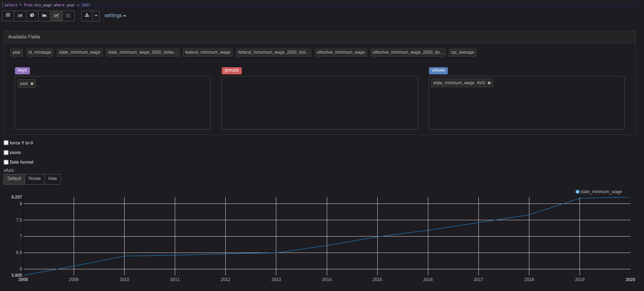Click the download icon button
The width and height of the screenshot is (644, 291).
(87, 16)
